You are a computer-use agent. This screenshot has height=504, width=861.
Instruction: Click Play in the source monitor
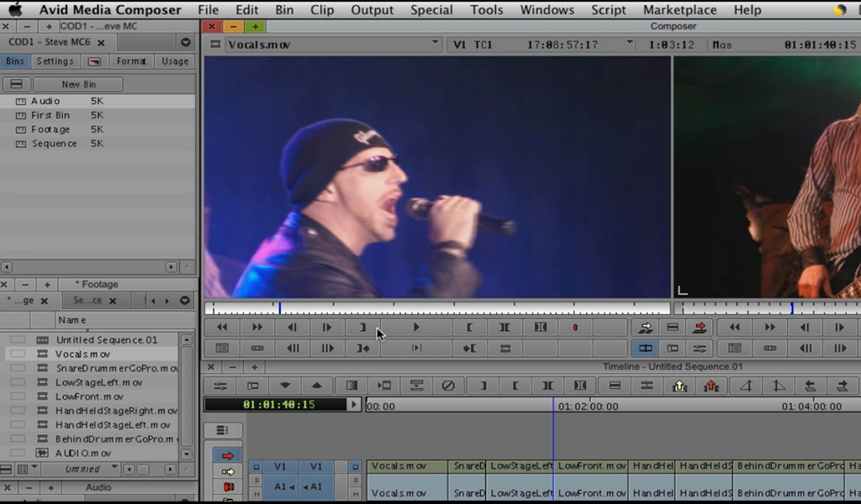click(x=416, y=328)
